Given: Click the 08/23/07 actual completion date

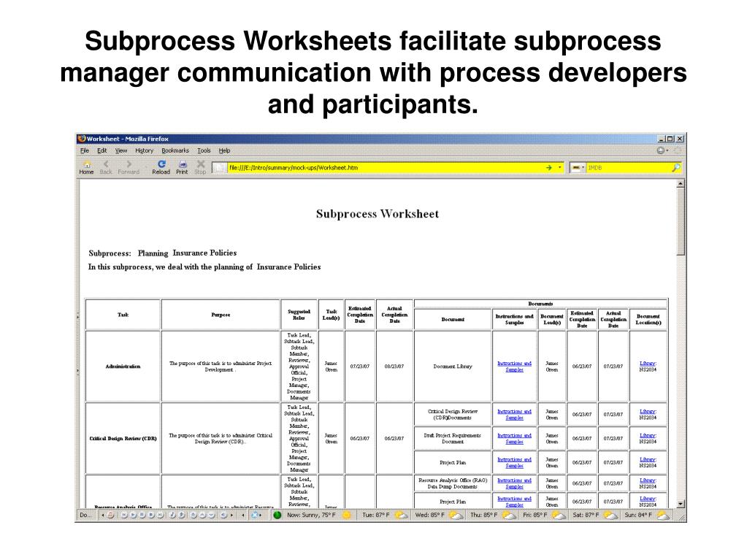Looking at the screenshot, I should coord(394,367).
